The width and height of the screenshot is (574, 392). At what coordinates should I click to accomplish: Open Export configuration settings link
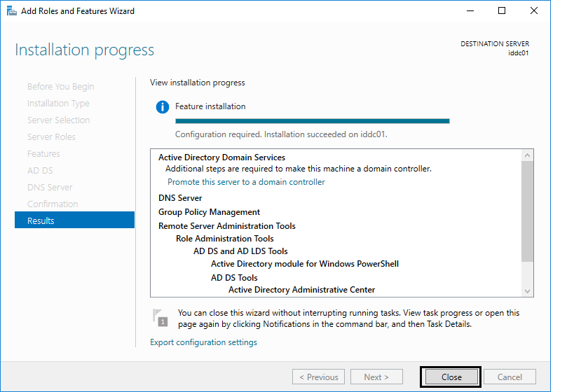click(x=203, y=342)
